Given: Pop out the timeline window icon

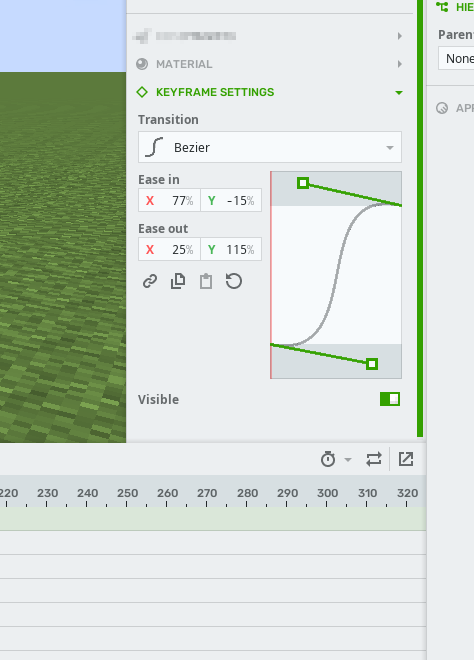Looking at the screenshot, I should coord(406,459).
